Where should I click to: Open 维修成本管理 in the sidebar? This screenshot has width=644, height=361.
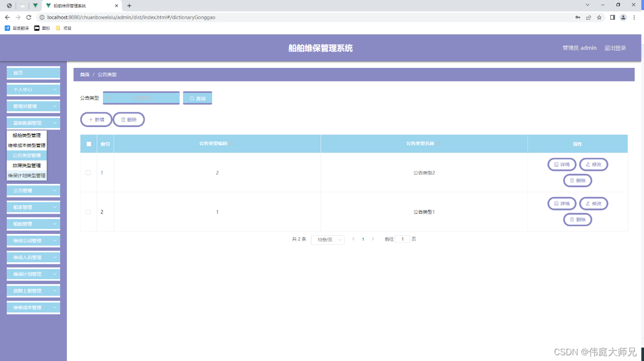coord(33,308)
